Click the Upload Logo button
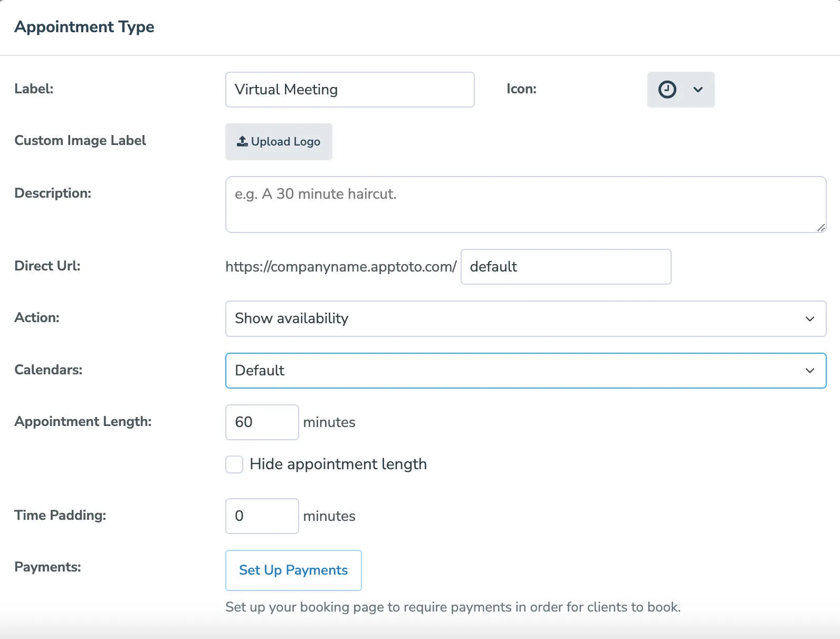840x639 pixels. pyautogui.click(x=279, y=142)
